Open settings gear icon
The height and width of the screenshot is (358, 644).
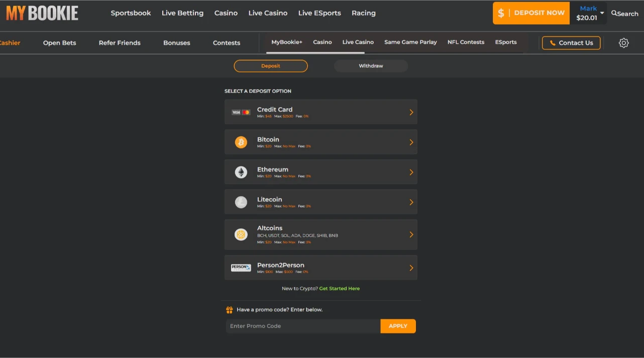coord(624,43)
